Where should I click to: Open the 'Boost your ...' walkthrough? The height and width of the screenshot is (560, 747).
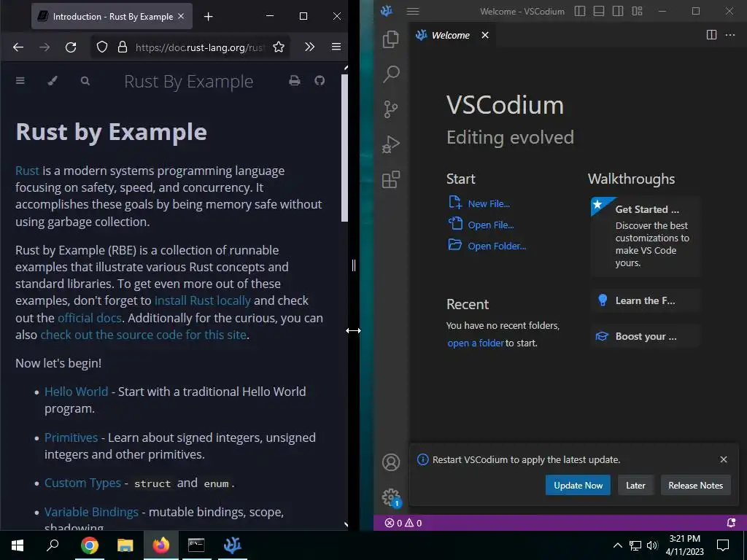(x=645, y=336)
